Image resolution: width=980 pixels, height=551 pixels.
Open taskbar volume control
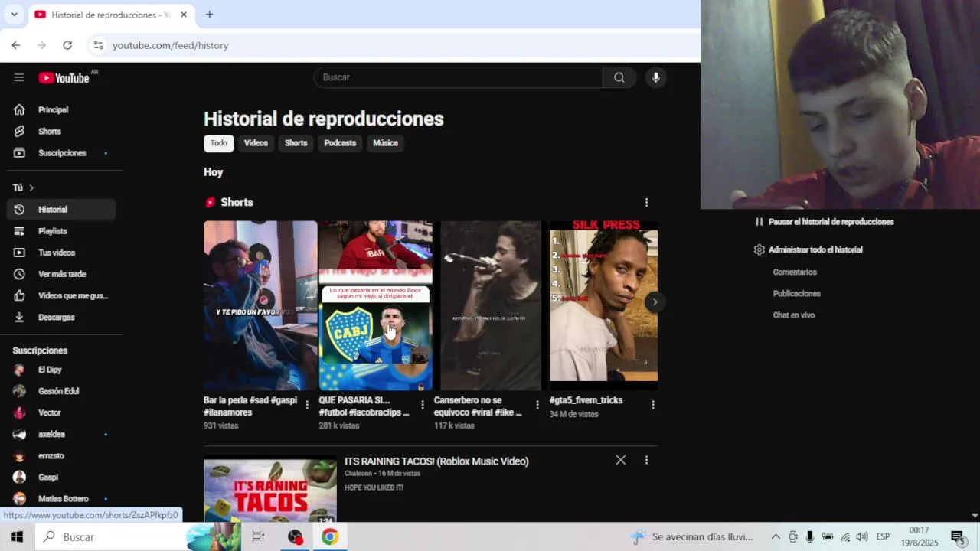tap(862, 537)
